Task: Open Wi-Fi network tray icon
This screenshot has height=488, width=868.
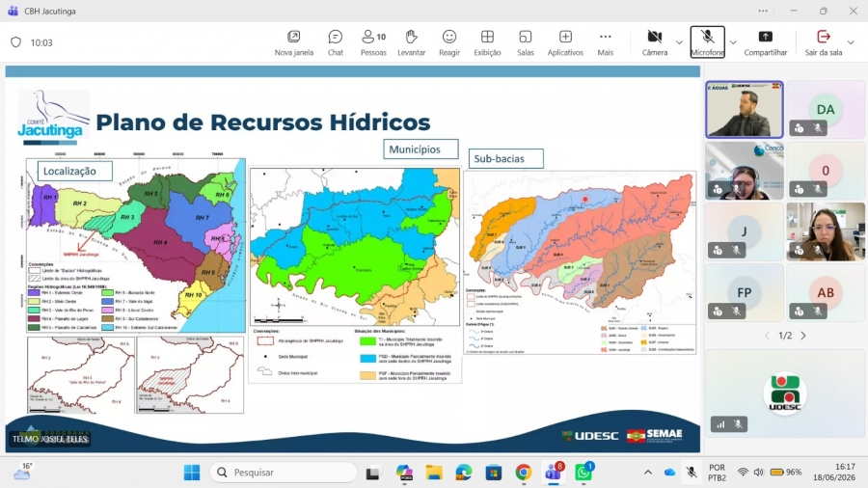Action: pyautogui.click(x=743, y=472)
